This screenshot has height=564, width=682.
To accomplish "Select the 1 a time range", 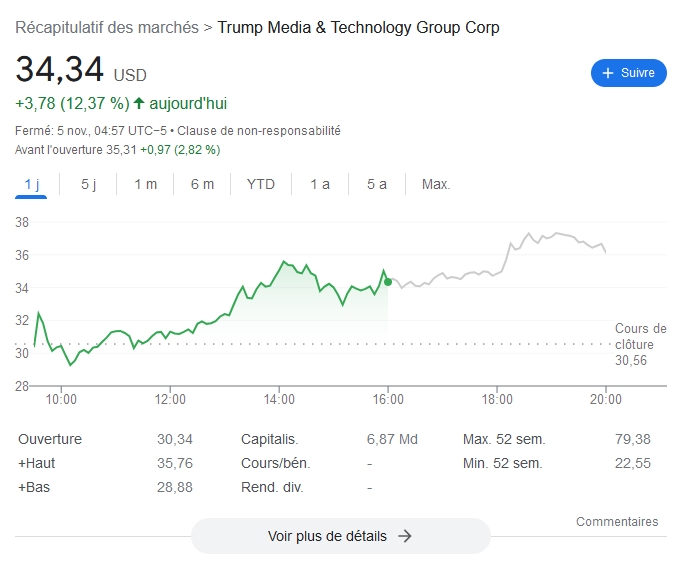I will pyautogui.click(x=320, y=184).
